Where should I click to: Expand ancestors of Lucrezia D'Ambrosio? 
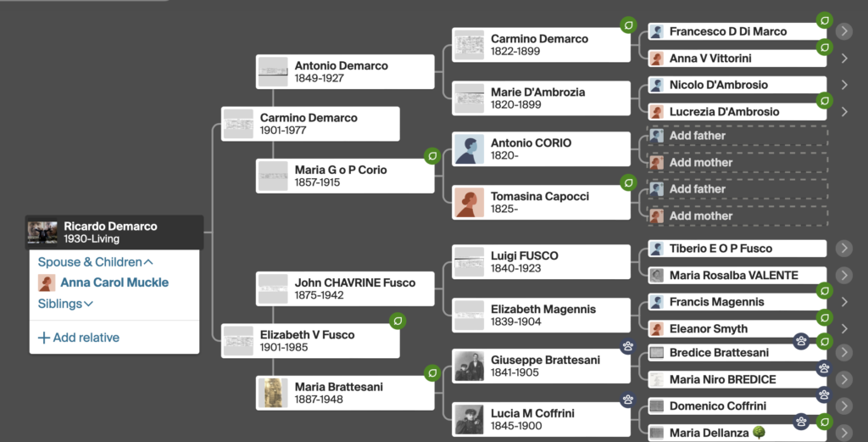pyautogui.click(x=844, y=111)
